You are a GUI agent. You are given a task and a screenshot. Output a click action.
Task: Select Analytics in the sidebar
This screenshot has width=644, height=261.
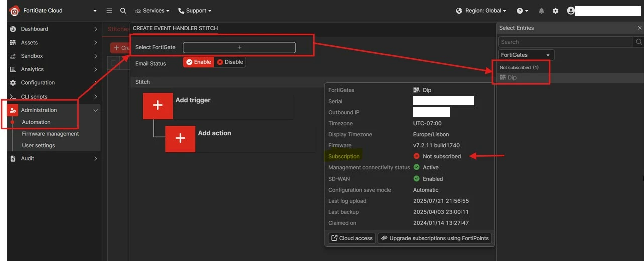[32, 69]
